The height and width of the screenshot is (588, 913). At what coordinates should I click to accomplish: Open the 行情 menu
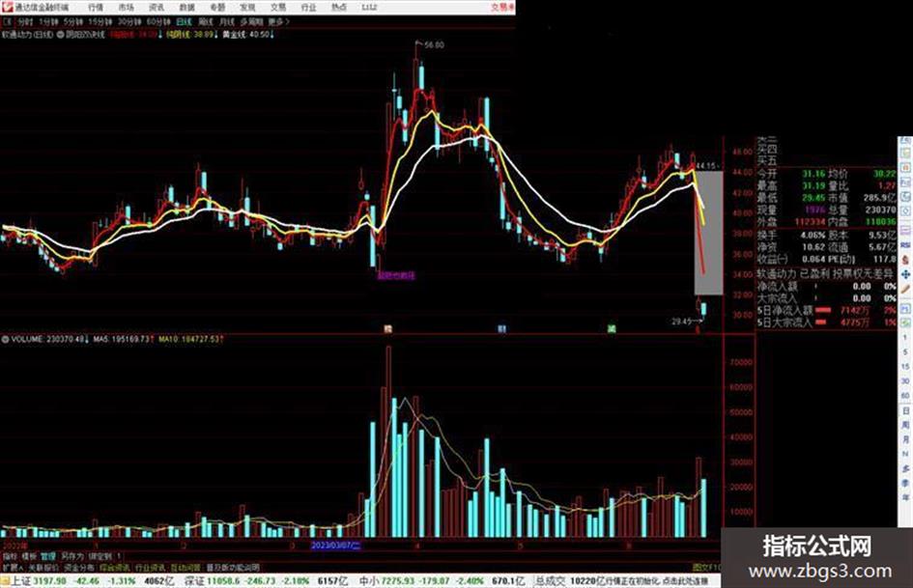pos(96,7)
